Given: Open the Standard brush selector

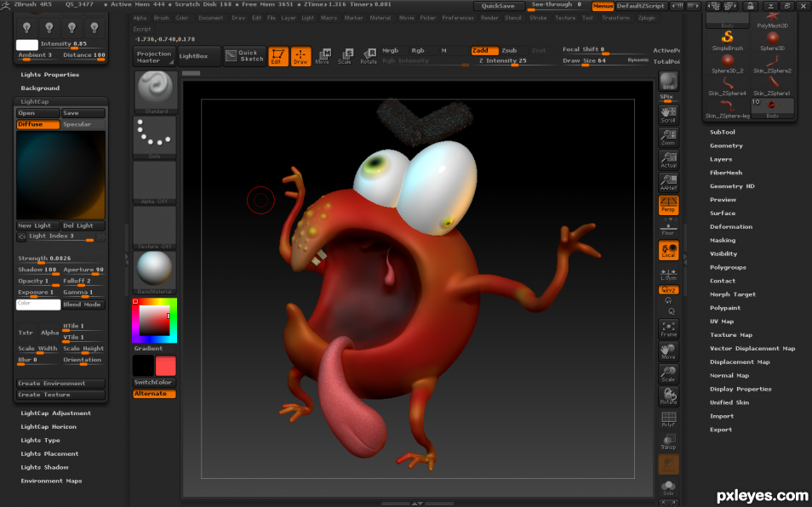Looking at the screenshot, I should click(155, 92).
